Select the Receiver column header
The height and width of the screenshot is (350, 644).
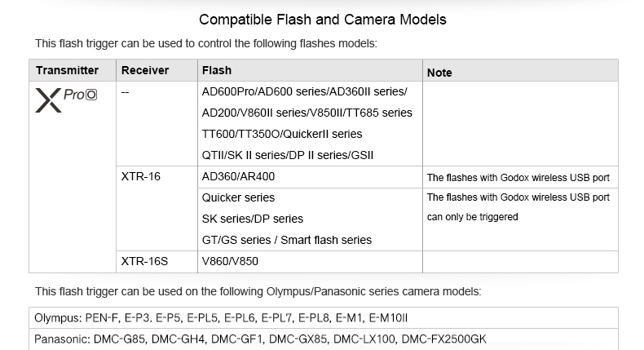(x=145, y=70)
